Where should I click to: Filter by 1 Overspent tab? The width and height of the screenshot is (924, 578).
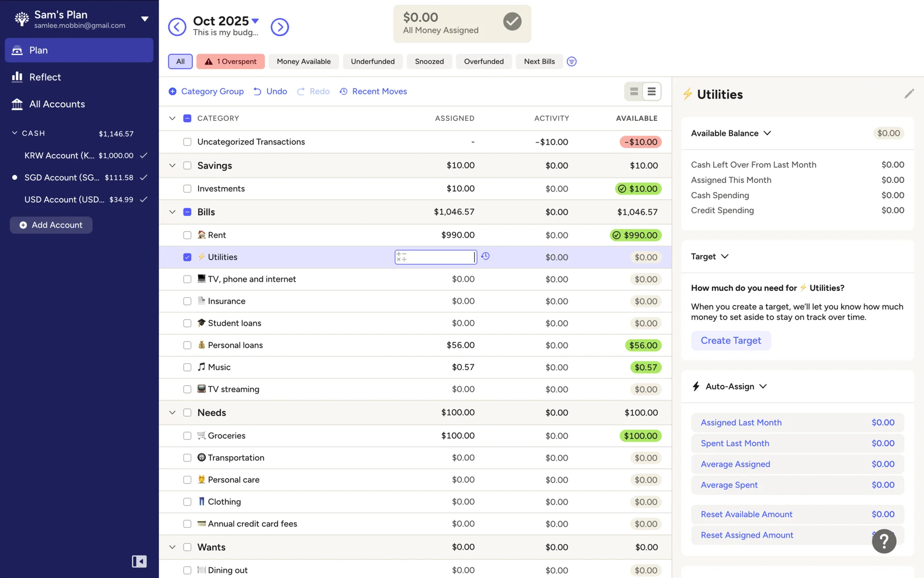[x=231, y=62]
